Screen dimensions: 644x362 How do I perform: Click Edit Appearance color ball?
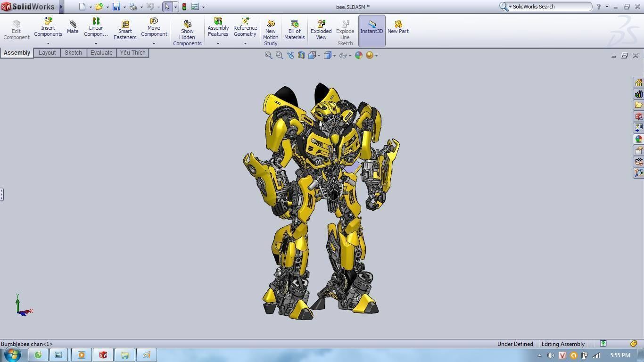pyautogui.click(x=359, y=55)
